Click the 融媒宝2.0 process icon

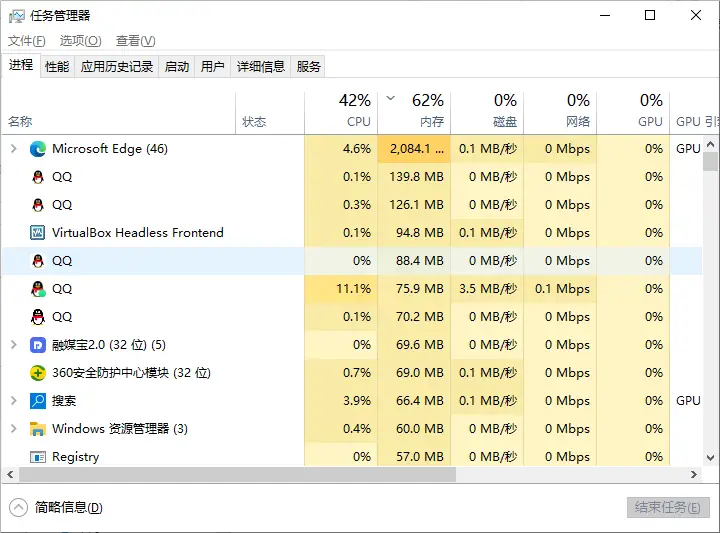click(x=38, y=345)
